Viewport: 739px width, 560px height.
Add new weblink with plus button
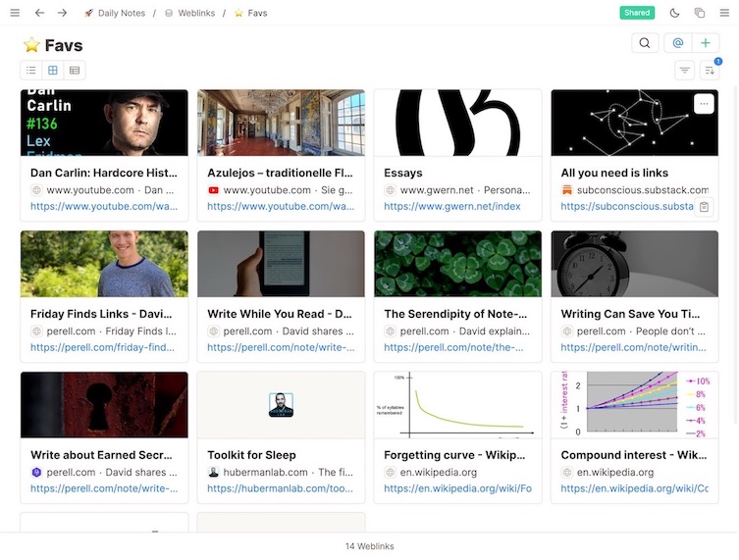705,43
